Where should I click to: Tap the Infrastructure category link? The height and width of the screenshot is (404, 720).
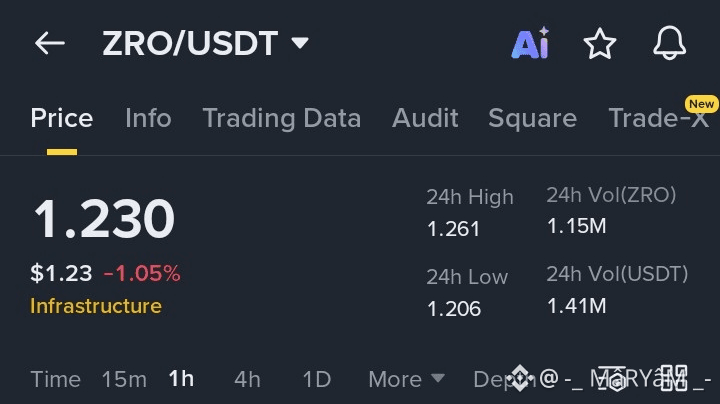tap(96, 306)
